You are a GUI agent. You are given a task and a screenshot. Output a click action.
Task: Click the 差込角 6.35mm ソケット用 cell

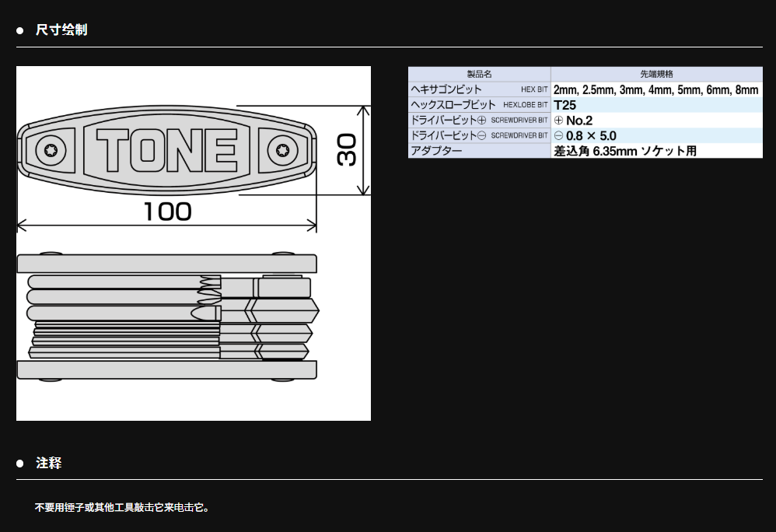click(x=625, y=151)
